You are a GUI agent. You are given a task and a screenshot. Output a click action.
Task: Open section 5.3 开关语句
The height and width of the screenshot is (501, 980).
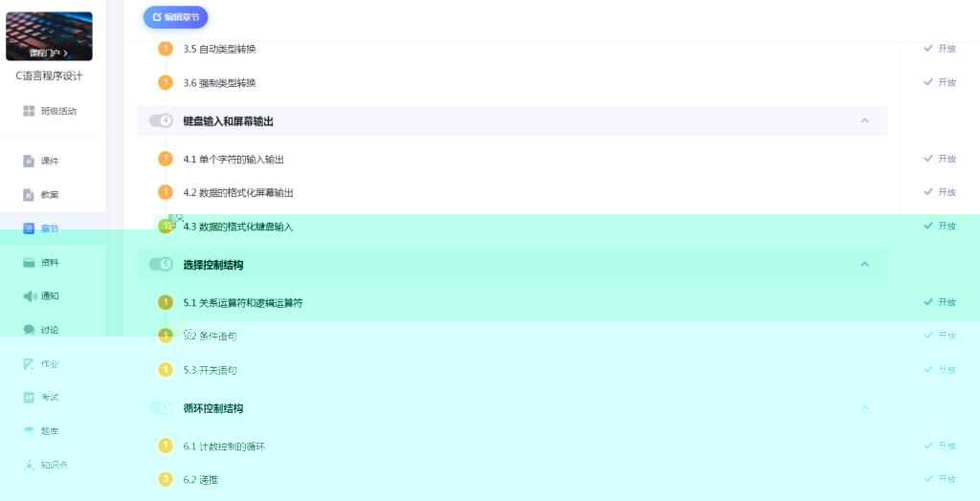[x=210, y=370]
